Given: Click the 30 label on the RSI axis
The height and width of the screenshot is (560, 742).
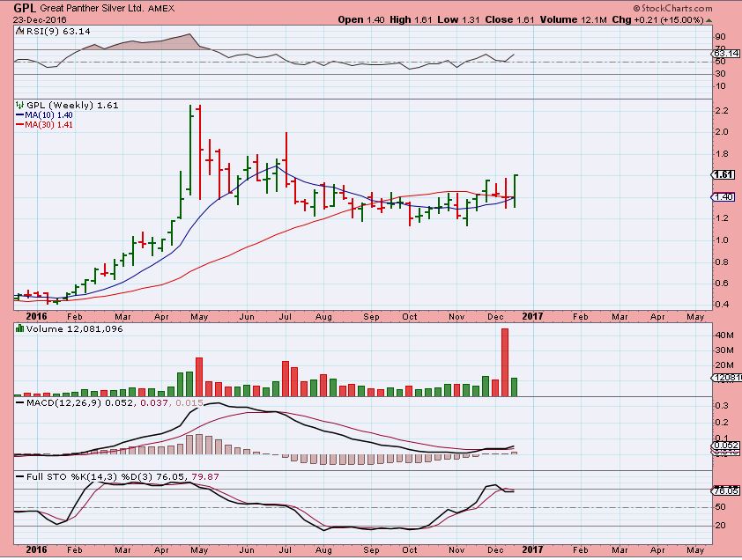Looking at the screenshot, I should pos(721,74).
